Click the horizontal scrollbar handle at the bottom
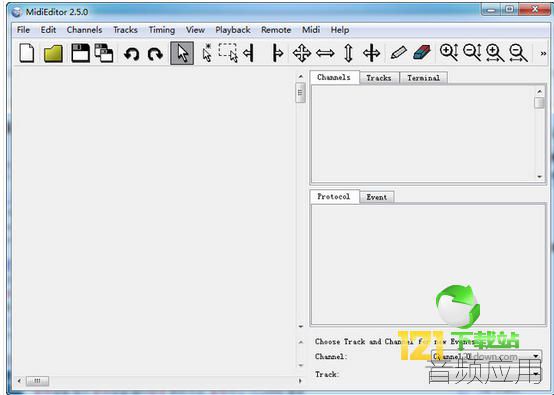This screenshot has height=395, width=554. (37, 381)
